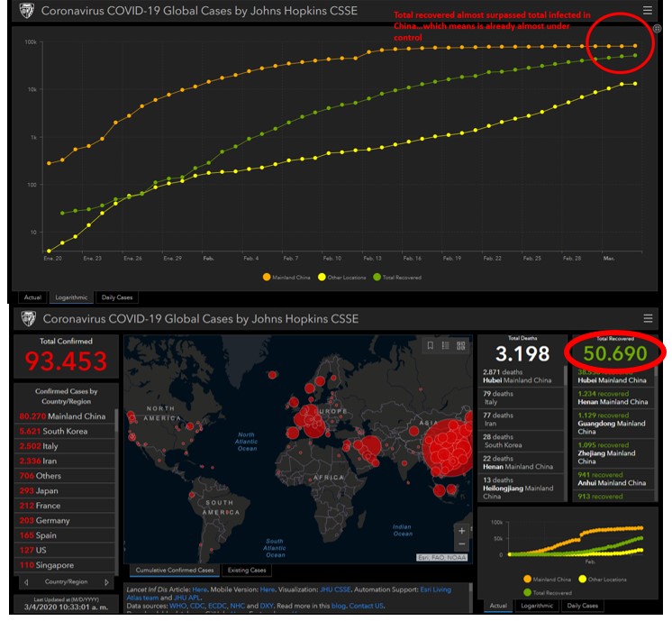This screenshot has width=672, height=621.
Task: Open the WHO data source link
Action: pos(177,606)
